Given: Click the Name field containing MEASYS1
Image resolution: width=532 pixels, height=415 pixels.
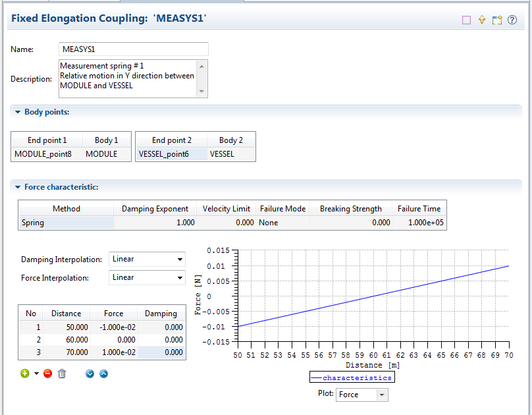Looking at the screenshot, I should tap(133, 49).
